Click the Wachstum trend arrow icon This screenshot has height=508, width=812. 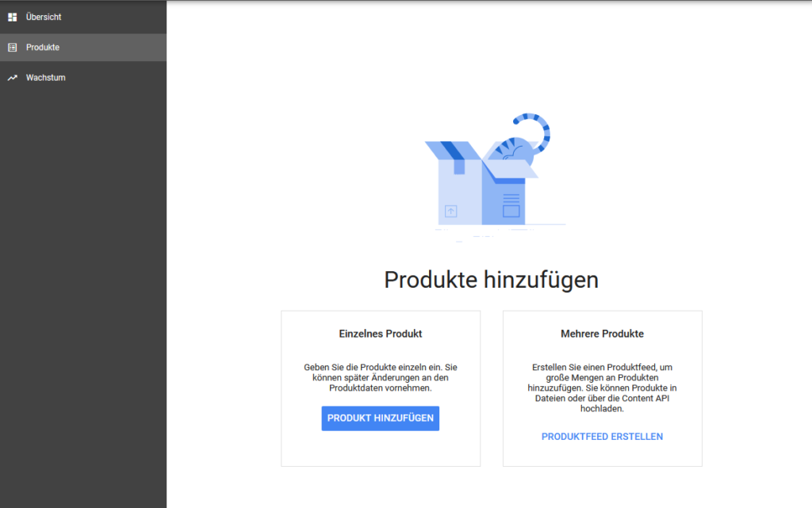point(12,78)
